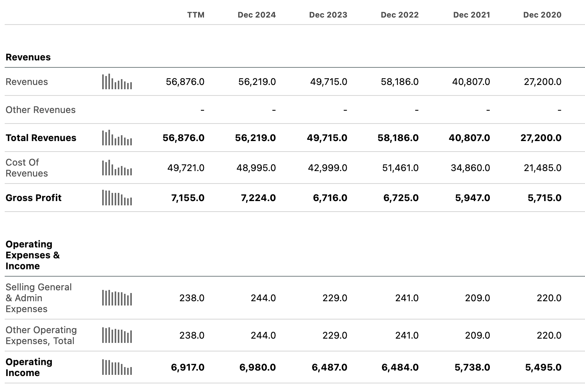Open the Gross Profit mini bar chart
This screenshot has height=392, width=585.
[117, 198]
